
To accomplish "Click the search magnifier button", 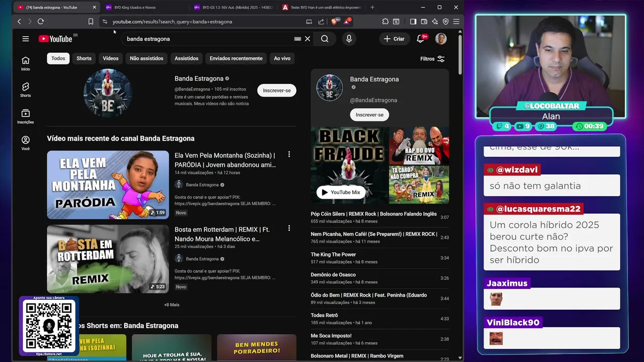I will tap(325, 39).
